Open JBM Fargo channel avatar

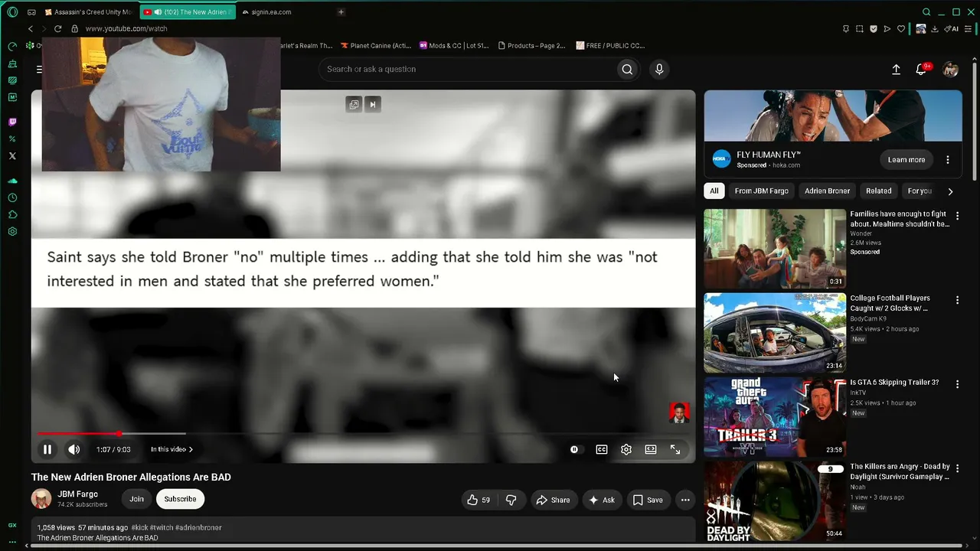click(x=41, y=499)
